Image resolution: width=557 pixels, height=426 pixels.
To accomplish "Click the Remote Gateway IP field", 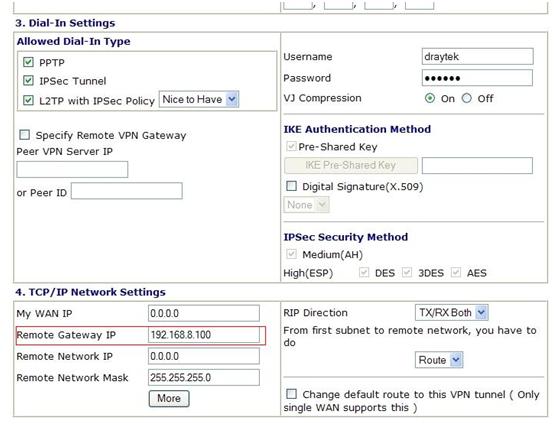I will coord(204,335).
